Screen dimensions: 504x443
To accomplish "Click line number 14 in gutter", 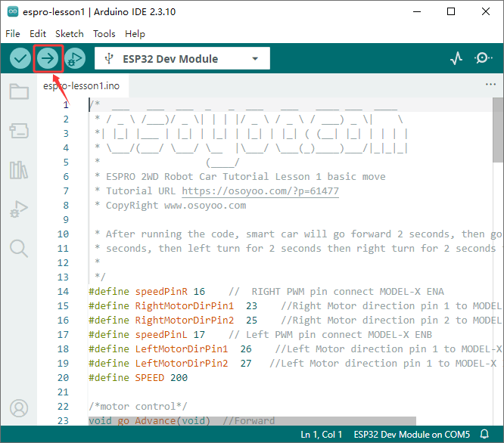I will pyautogui.click(x=63, y=292).
